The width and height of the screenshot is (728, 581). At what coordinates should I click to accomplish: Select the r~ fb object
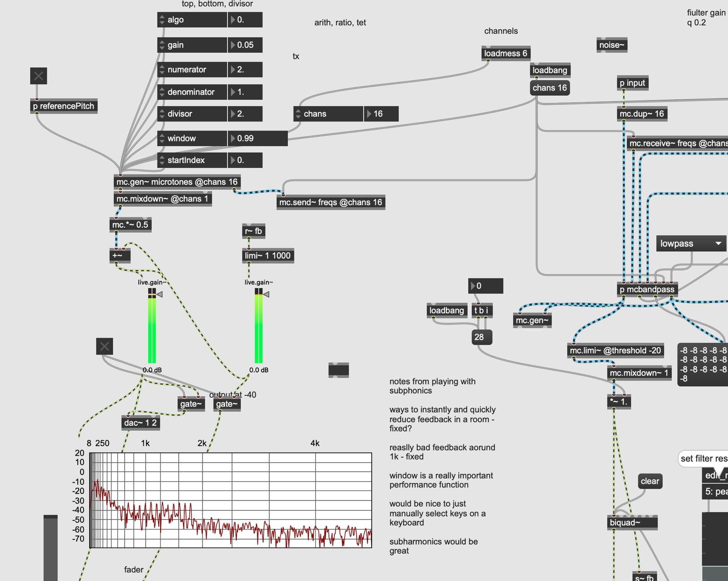click(x=253, y=231)
